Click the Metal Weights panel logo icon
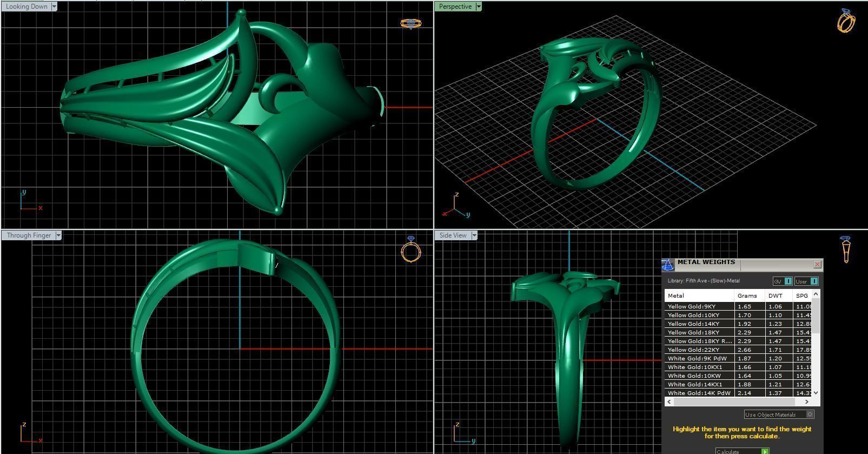Image resolution: width=868 pixels, height=454 pixels. [x=668, y=265]
